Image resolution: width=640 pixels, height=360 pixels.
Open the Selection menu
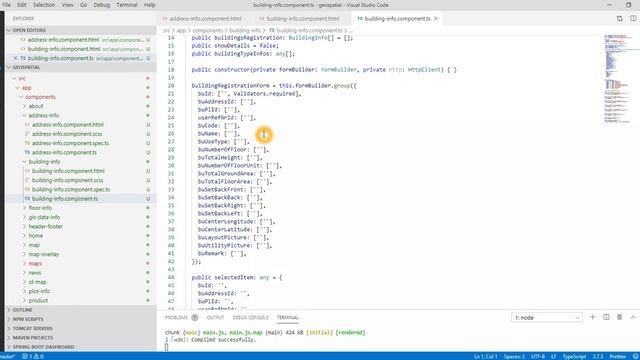pos(44,5)
